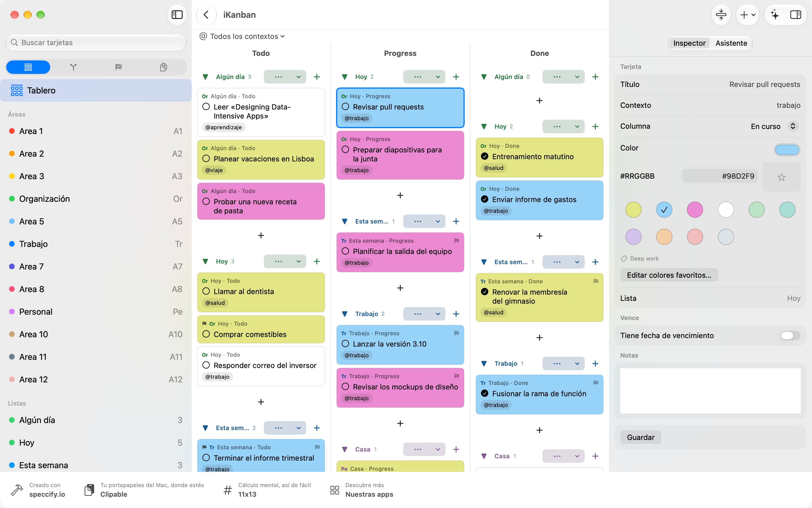Open Todos los contextos filter dropdown
The height and width of the screenshot is (508, 812).
(x=242, y=36)
